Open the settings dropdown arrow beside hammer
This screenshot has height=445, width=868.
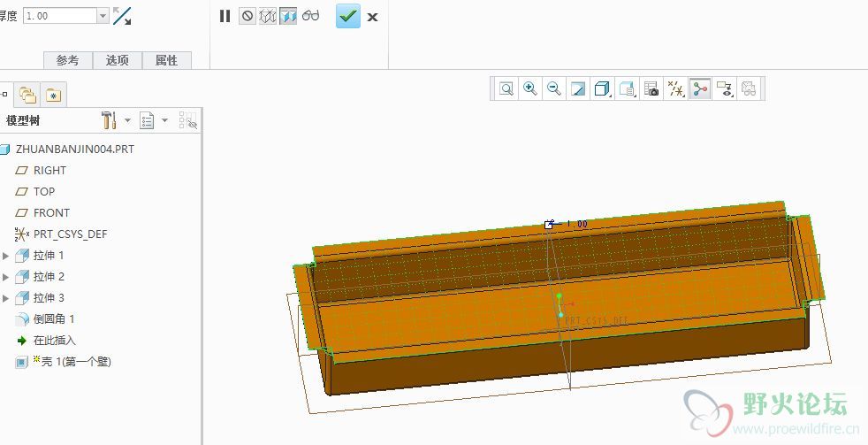[127, 120]
